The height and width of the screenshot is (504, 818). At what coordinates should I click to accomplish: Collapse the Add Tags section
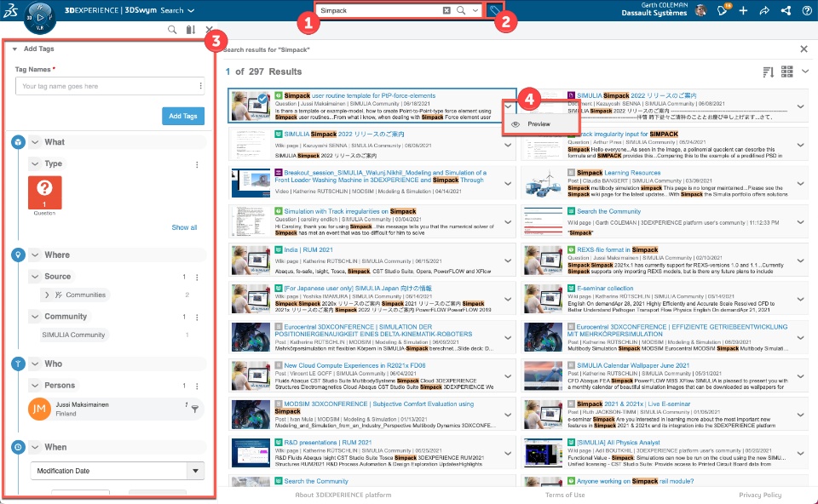pos(14,49)
